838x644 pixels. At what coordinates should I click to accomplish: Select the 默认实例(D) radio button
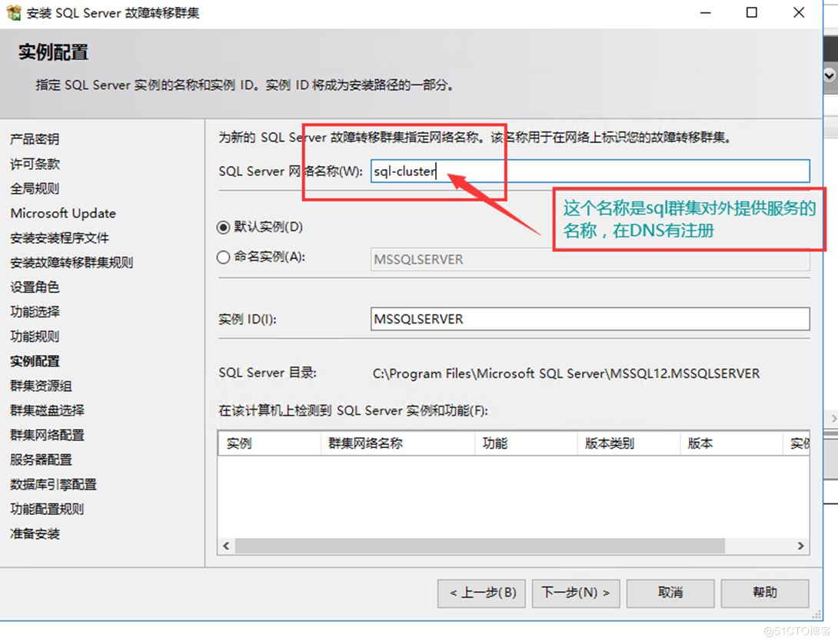(x=222, y=227)
